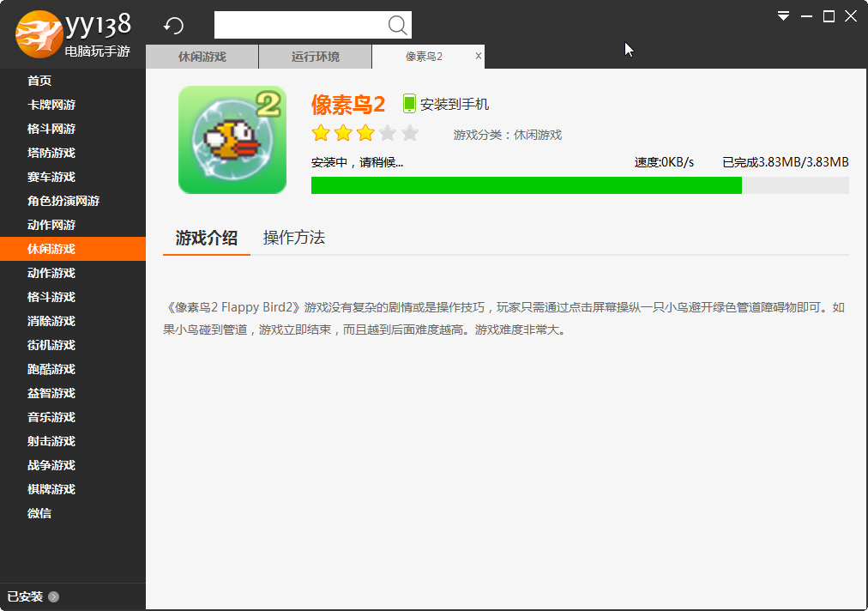Select 赛车游戏 category in sidebar
The image size is (868, 611).
[x=51, y=178]
